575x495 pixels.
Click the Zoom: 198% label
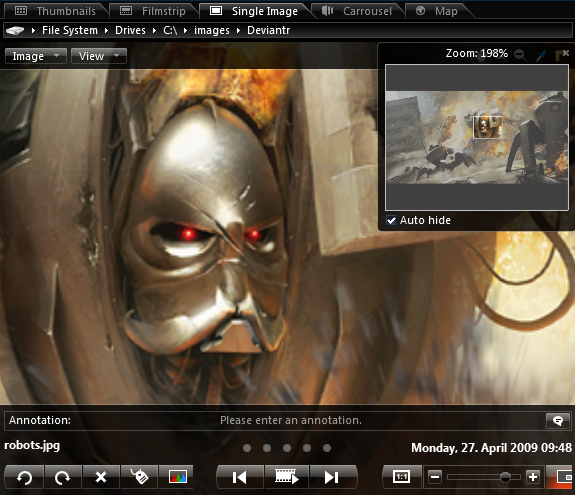coord(477,54)
